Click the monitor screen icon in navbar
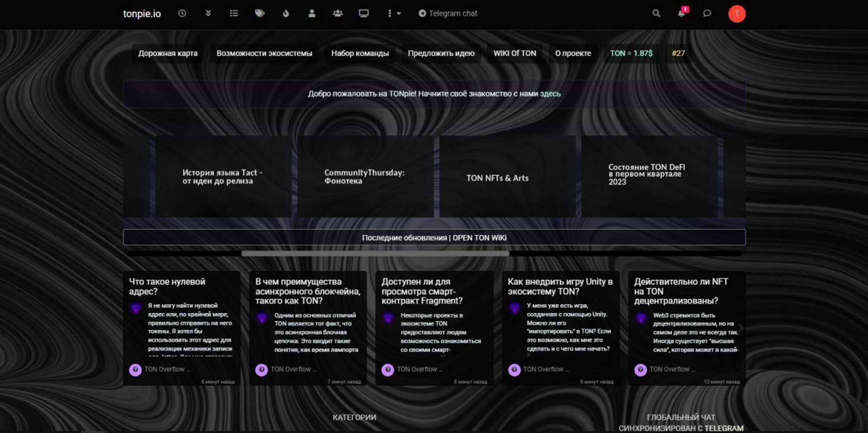 coord(364,13)
